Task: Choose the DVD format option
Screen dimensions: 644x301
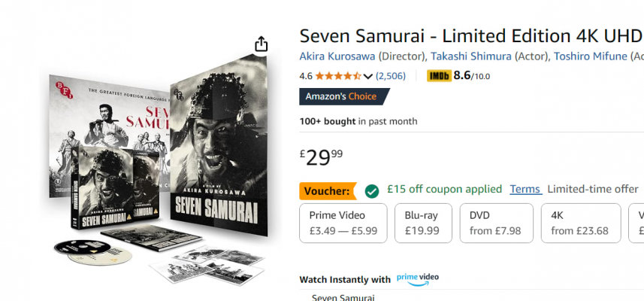Action: (495, 223)
